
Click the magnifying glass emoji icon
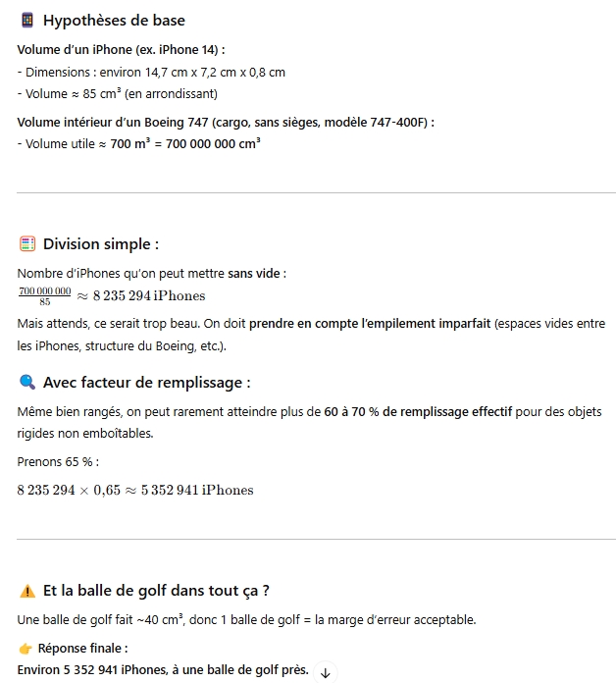tap(27, 383)
